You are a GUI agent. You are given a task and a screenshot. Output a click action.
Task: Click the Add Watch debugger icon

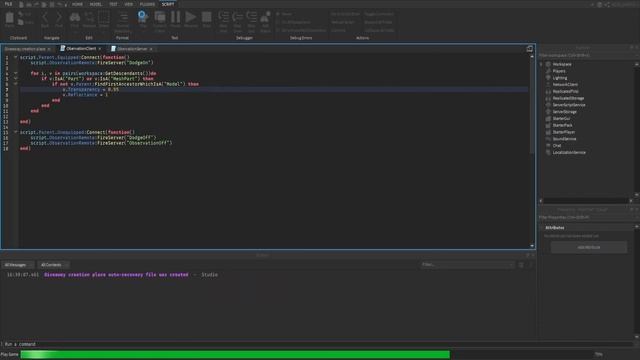point(265,17)
